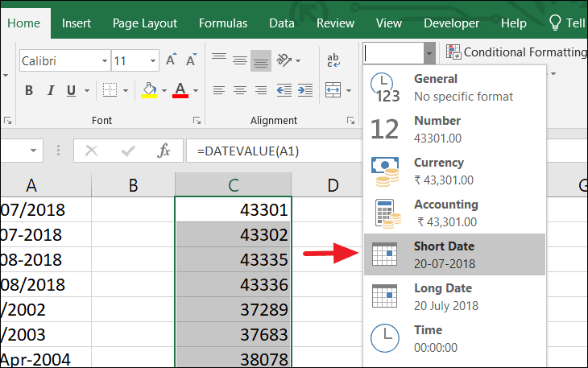Click the Borders icon
The image size is (588, 368).
(110, 89)
